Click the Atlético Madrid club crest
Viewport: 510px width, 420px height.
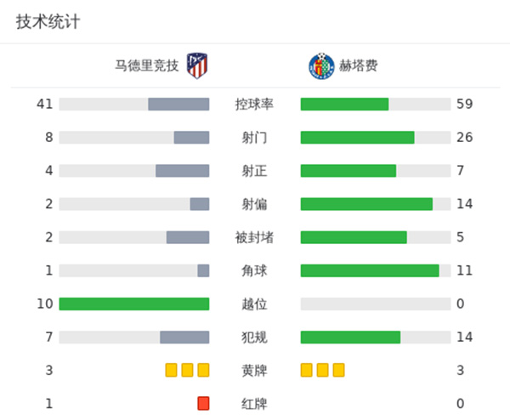197,65
